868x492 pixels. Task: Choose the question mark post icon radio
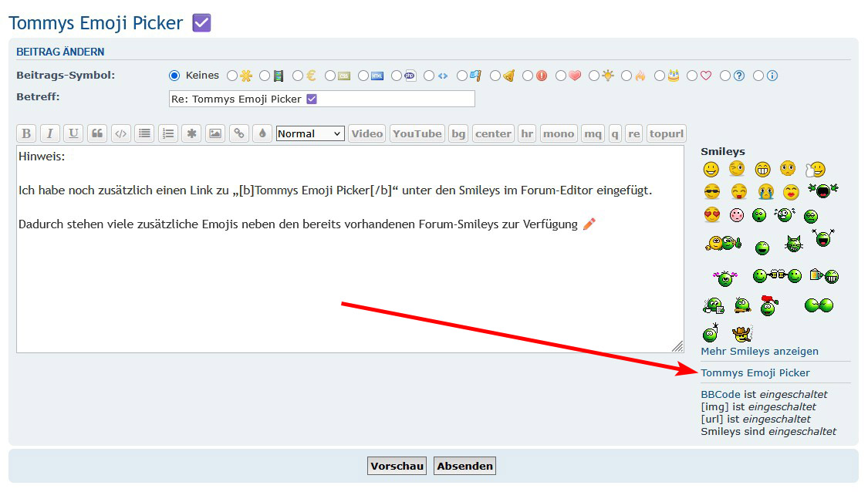725,76
